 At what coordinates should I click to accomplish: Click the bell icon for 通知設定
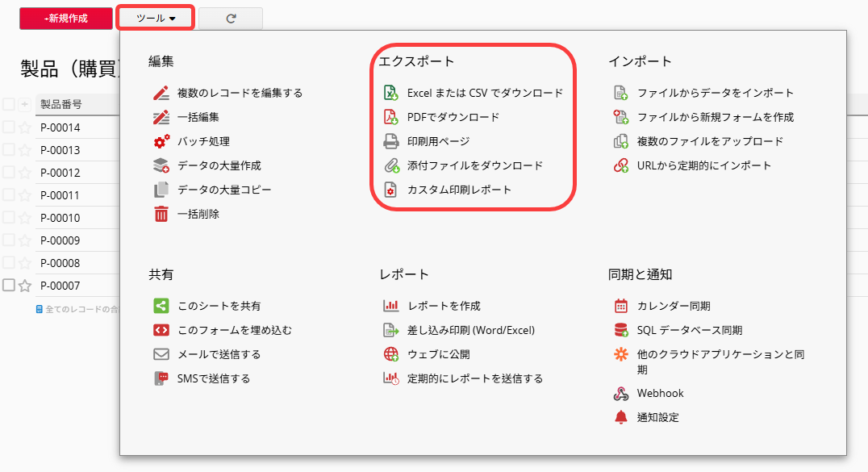(620, 418)
